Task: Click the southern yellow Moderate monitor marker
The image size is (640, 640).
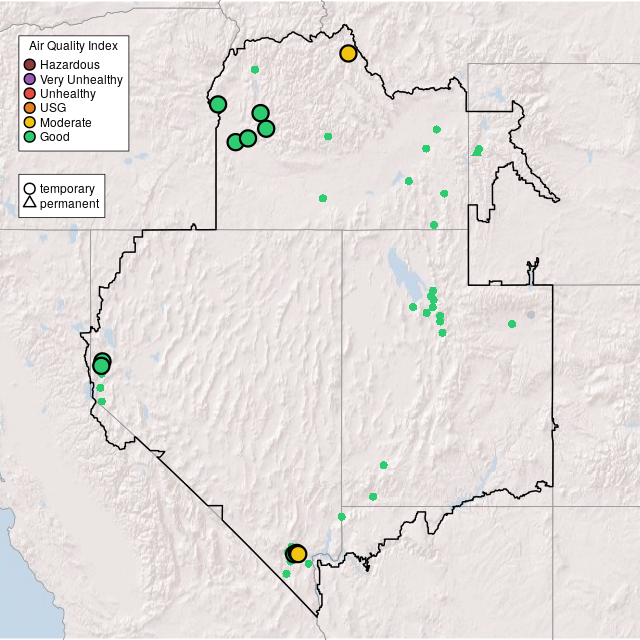Action: tap(298, 554)
